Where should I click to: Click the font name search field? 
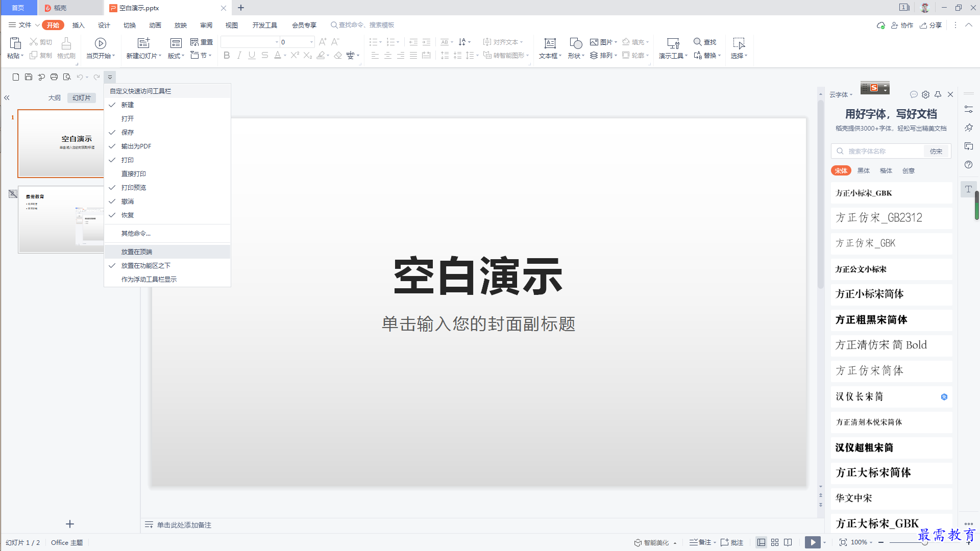coord(878,151)
